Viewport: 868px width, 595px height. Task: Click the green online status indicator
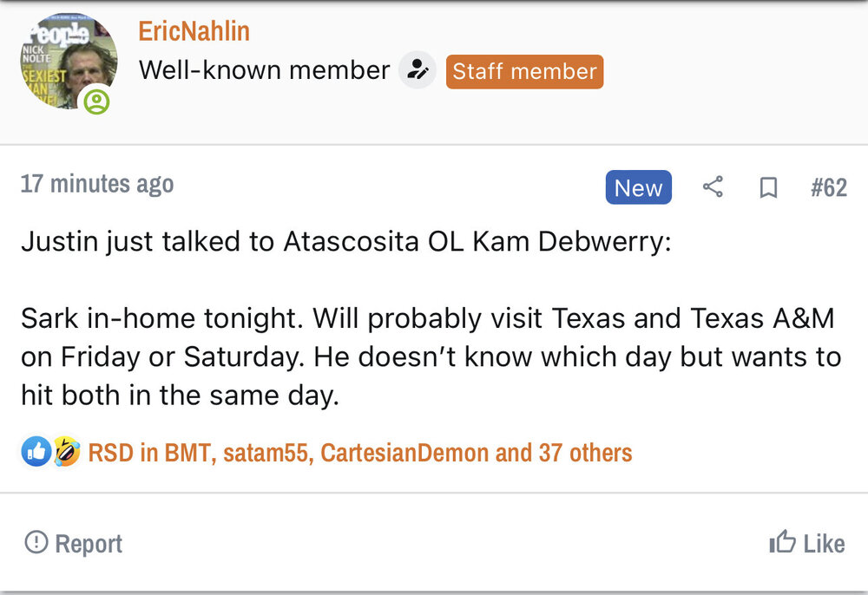(97, 102)
